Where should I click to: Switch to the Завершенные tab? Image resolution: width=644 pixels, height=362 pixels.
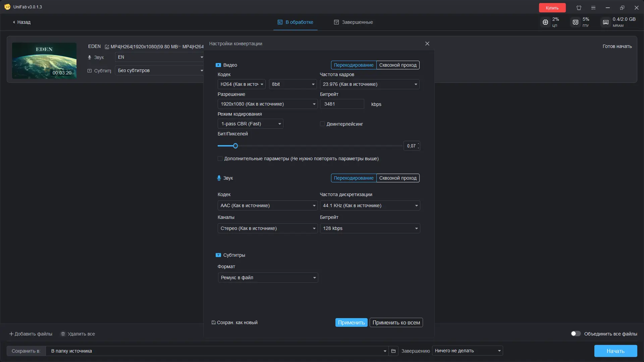[x=354, y=22]
